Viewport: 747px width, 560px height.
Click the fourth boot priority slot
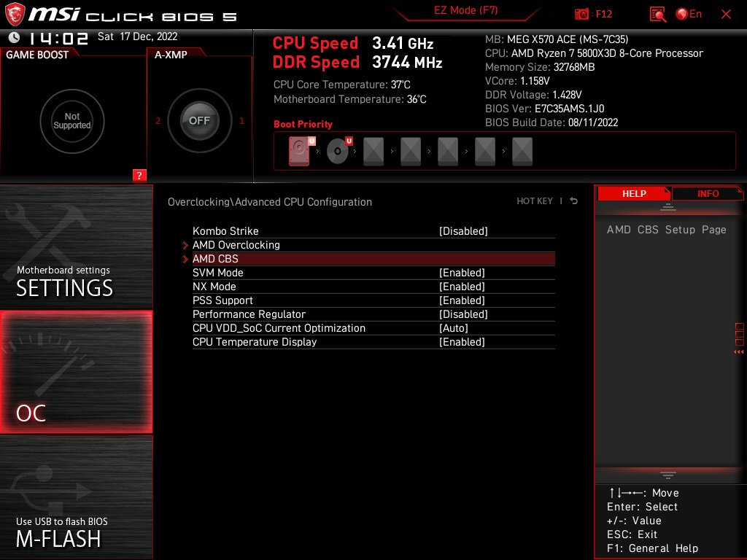pos(411,152)
